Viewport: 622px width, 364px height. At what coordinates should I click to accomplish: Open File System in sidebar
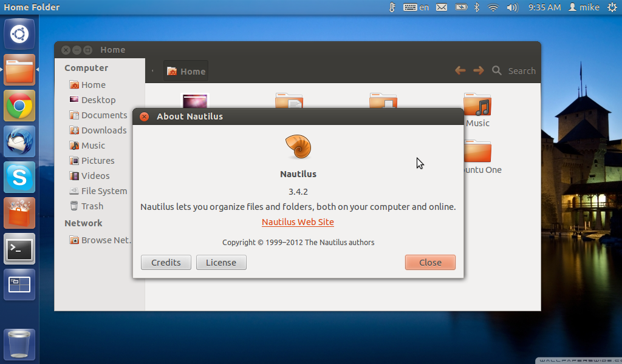pos(104,191)
